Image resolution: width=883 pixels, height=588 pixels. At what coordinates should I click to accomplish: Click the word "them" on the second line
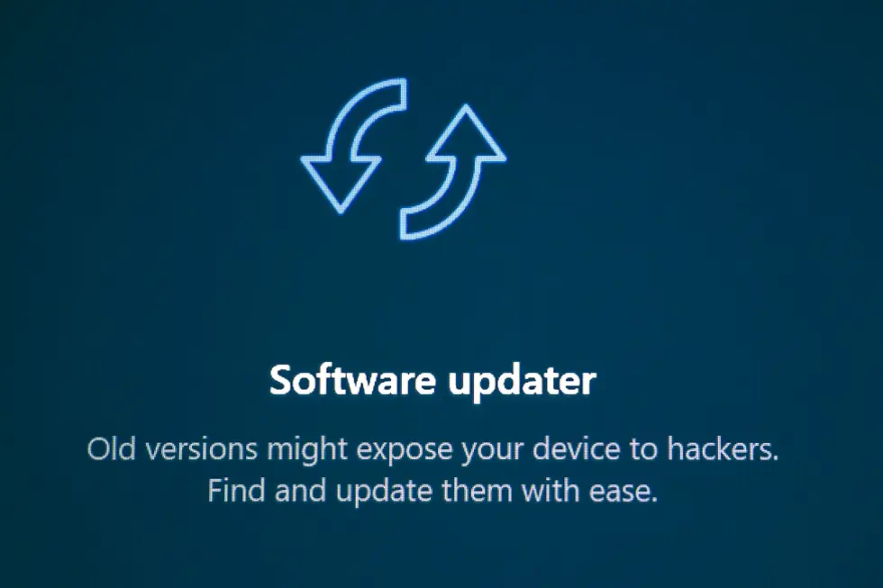pos(477,490)
